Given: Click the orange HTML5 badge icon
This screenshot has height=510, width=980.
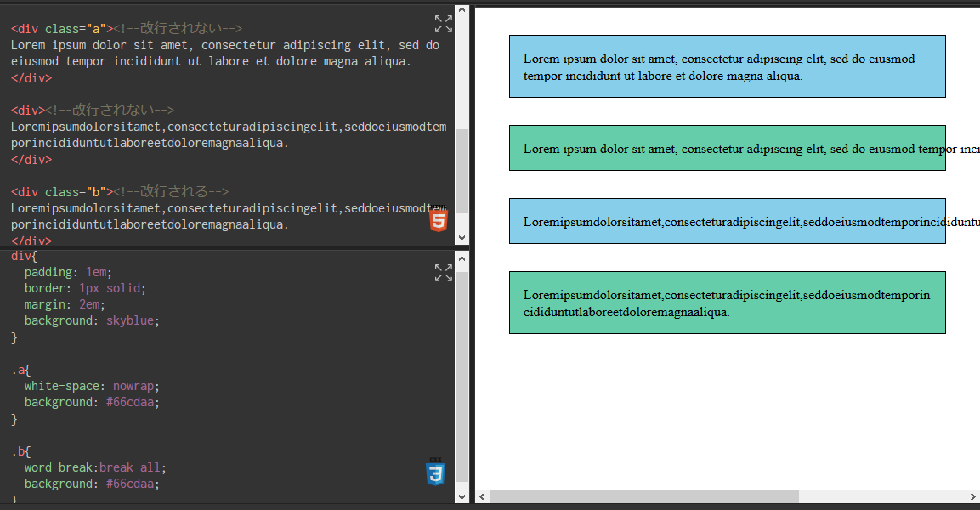Looking at the screenshot, I should coord(438,221).
